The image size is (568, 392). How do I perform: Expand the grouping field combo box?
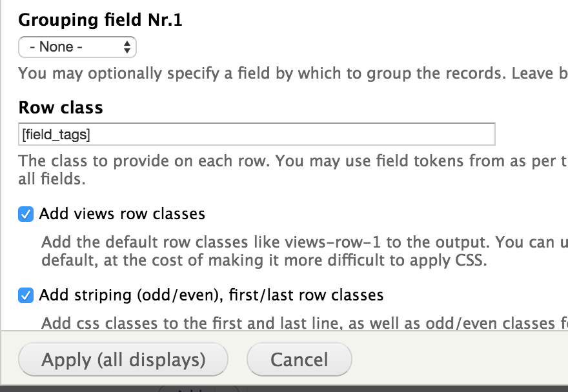(x=77, y=46)
